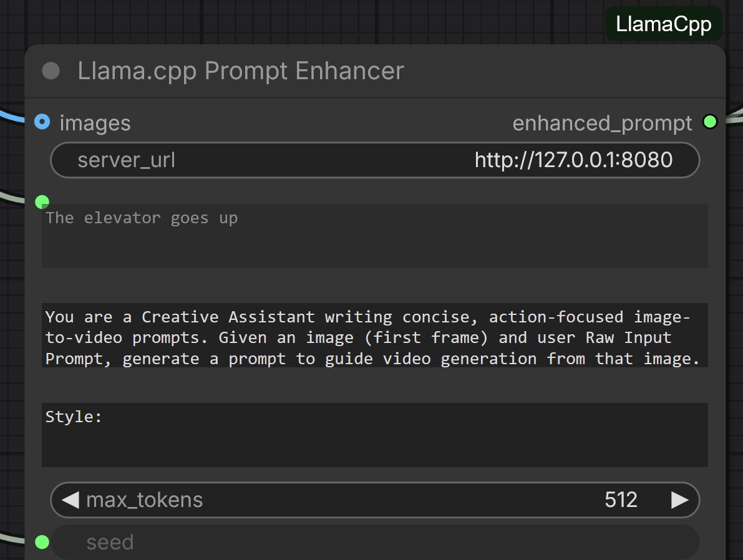
Task: Click the max_tokens value 512
Action: (621, 500)
